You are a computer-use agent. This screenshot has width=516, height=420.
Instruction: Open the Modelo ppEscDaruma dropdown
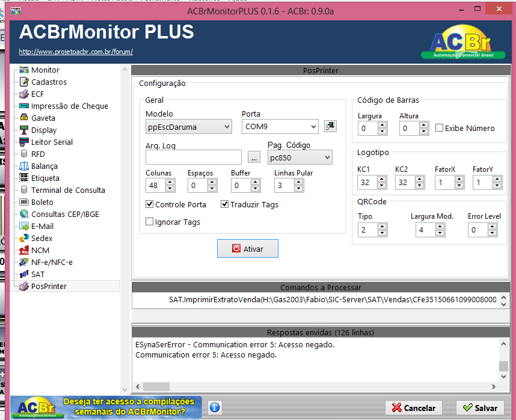coord(189,127)
